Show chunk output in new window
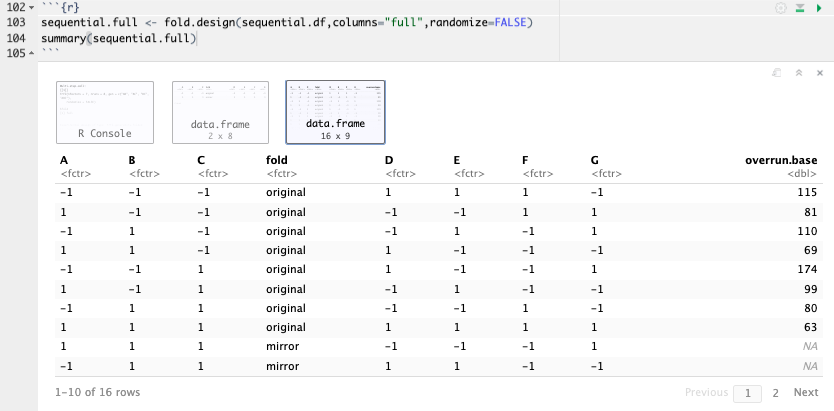This screenshot has height=411, width=834. [777, 73]
